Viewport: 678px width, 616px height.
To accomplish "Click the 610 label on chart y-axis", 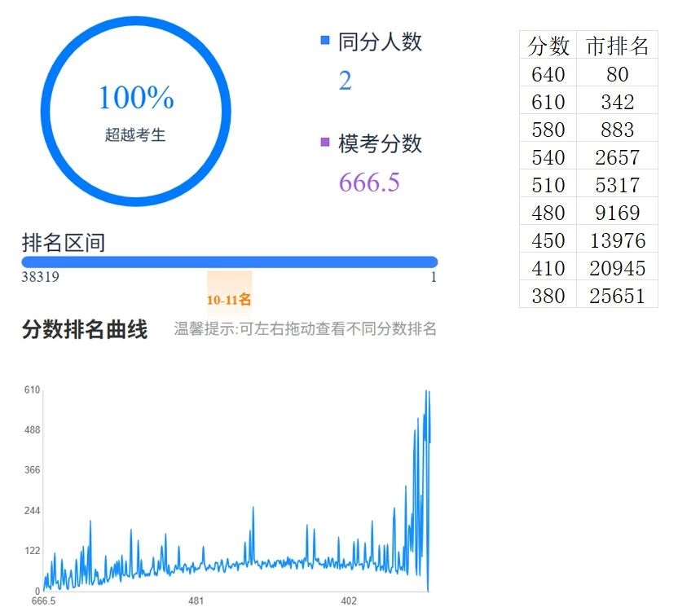I will tap(32, 389).
